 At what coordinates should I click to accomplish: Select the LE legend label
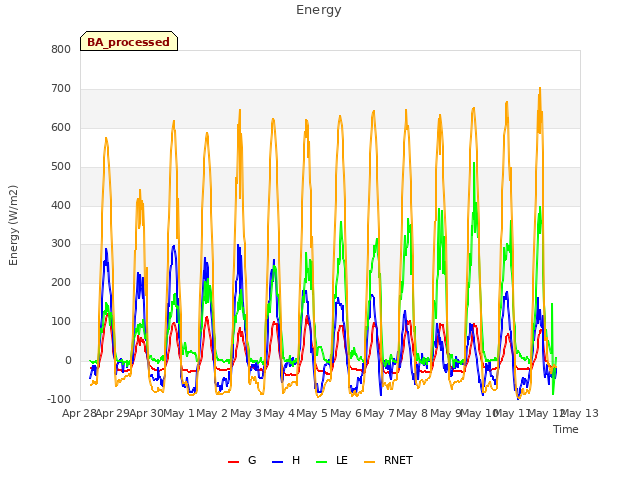tap(342, 460)
